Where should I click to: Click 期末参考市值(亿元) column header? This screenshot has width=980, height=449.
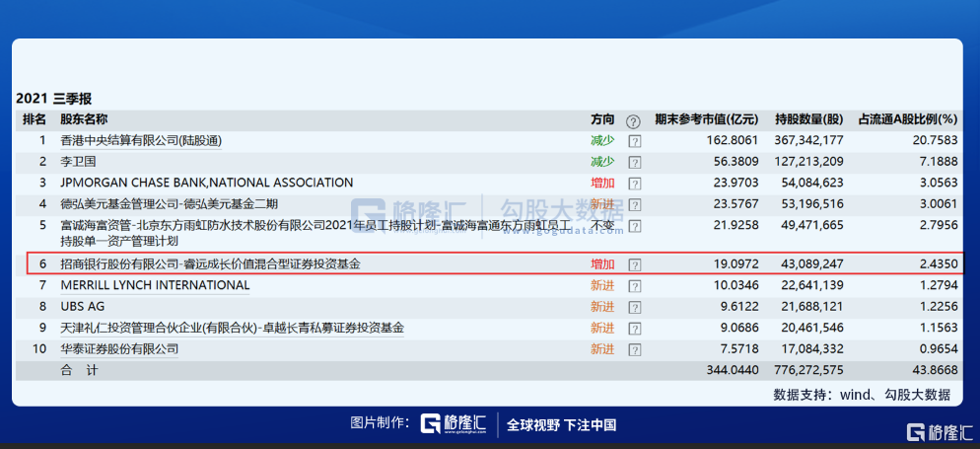(706, 118)
